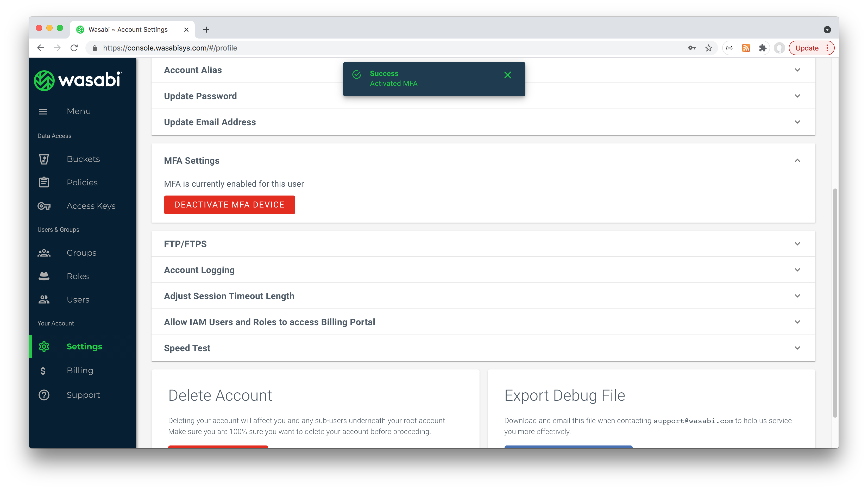Open Users via its users icon
Screen dimensions: 868x490
(x=44, y=300)
